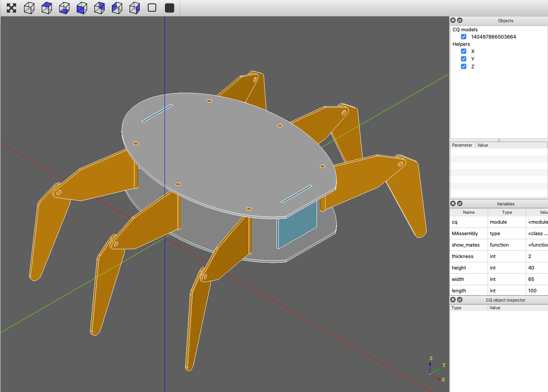Switch to top view cube icon
The width and height of the screenshot is (548, 392).
coord(47,8)
